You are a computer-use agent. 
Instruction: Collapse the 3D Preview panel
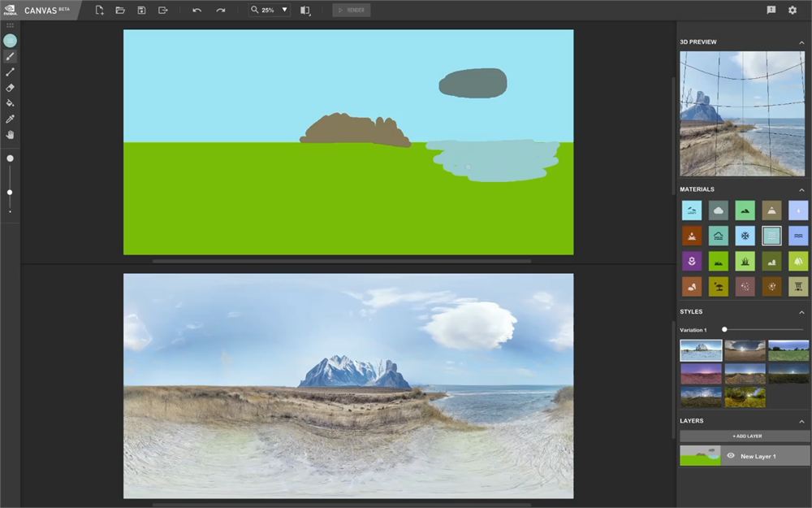801,42
